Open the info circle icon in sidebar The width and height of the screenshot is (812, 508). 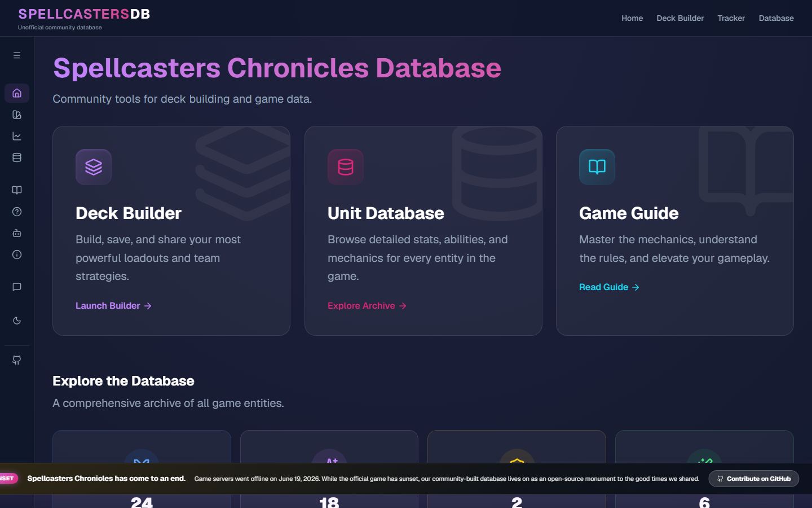click(17, 255)
